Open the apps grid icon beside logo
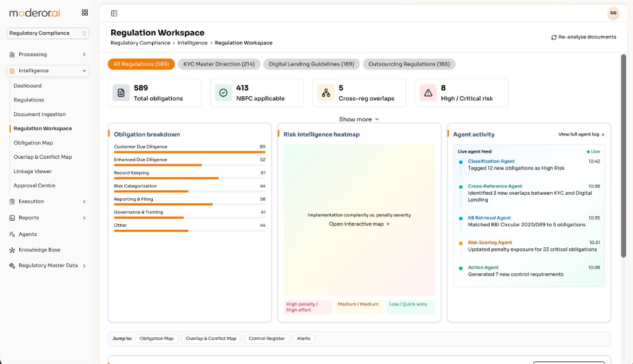This screenshot has height=364, width=633. point(85,12)
